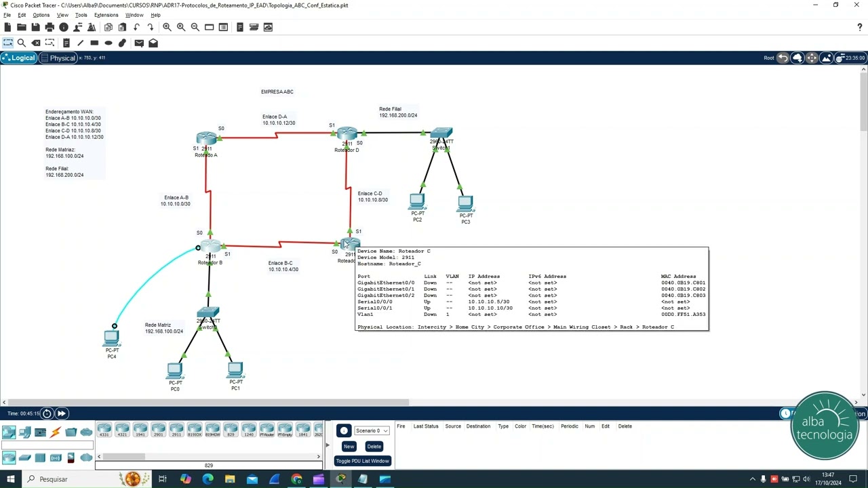Viewport: 868px width, 488px height.
Task: Click the Create New Cluster cloud icon
Action: (797, 58)
